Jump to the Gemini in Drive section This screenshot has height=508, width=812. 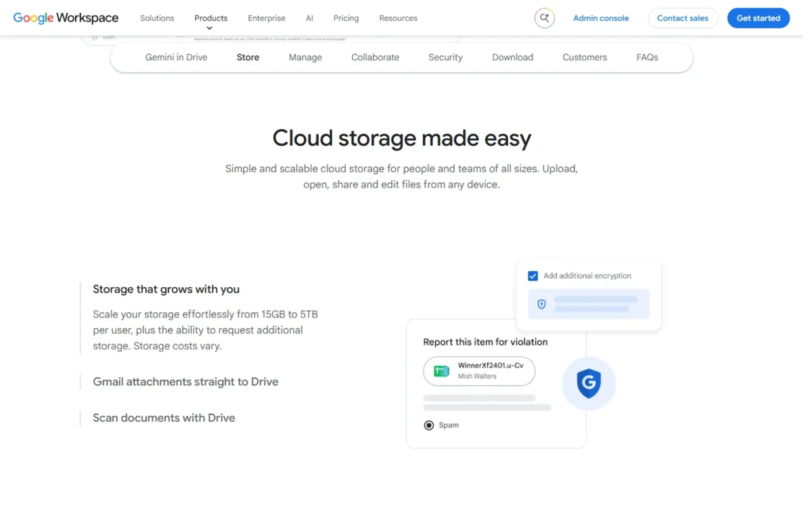pyautogui.click(x=176, y=58)
